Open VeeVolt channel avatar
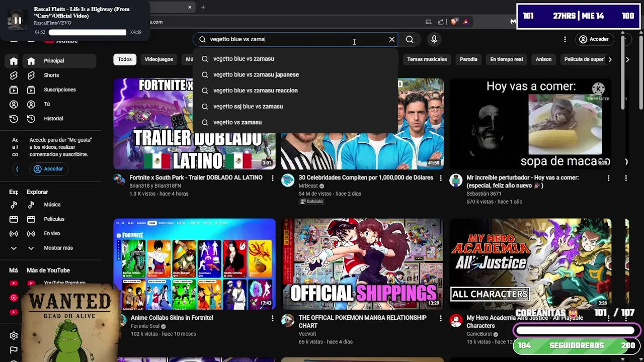Viewport: 644px width, 362px height. [287, 320]
